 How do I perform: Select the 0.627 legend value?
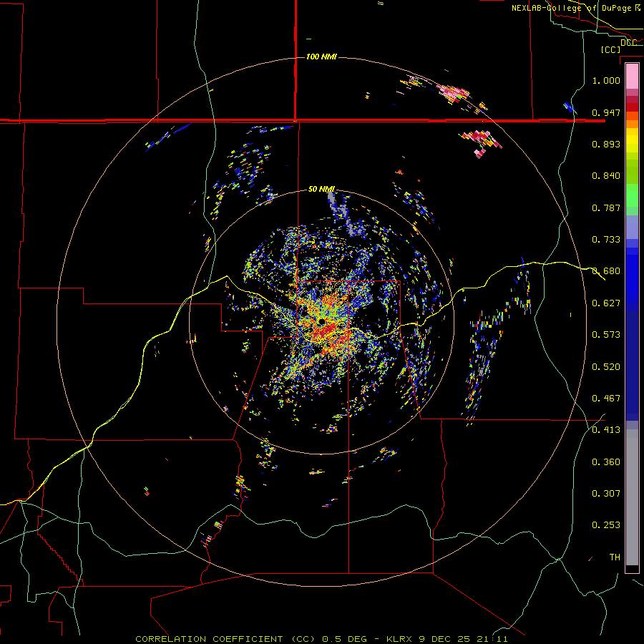pyautogui.click(x=606, y=303)
